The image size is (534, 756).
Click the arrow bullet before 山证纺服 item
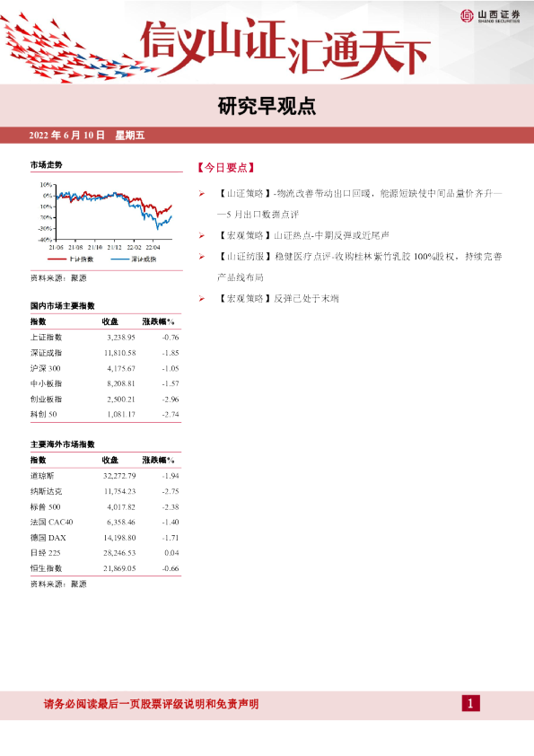click(201, 257)
